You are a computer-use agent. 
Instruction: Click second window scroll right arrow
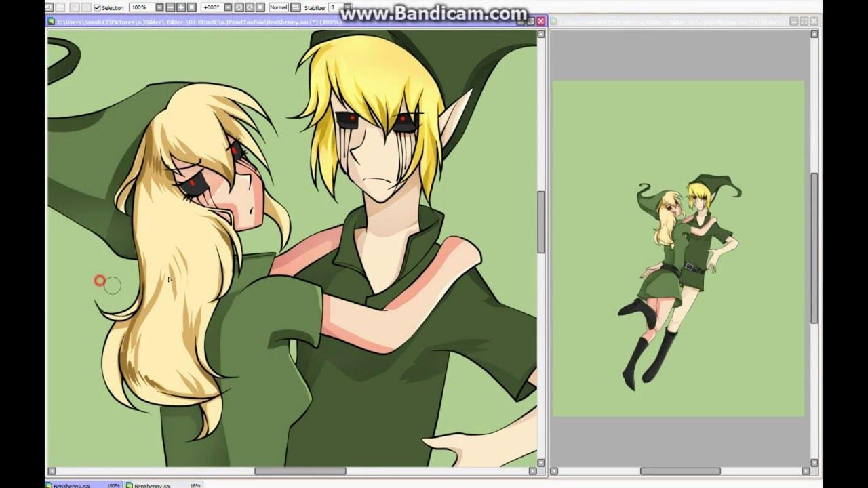click(x=806, y=471)
